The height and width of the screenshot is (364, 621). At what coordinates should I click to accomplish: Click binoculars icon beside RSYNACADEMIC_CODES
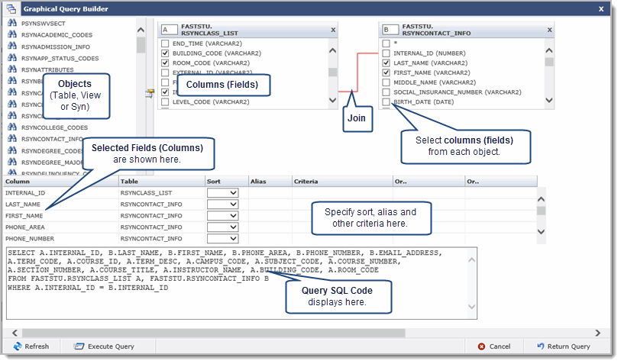(12, 34)
